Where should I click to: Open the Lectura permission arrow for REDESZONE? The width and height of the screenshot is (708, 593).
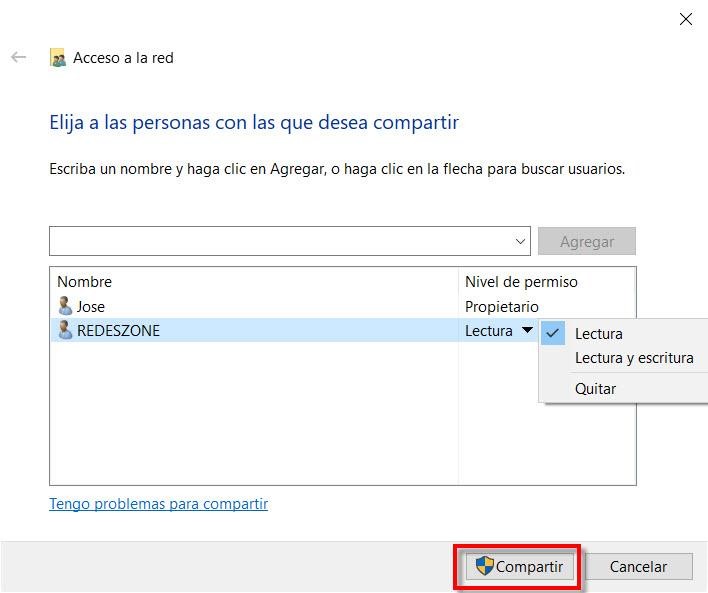(x=527, y=331)
